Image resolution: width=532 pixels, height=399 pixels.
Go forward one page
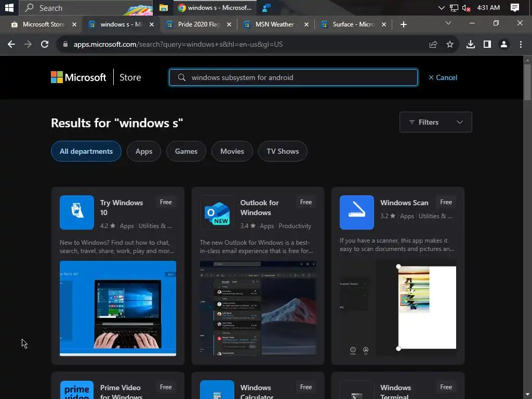coord(28,44)
